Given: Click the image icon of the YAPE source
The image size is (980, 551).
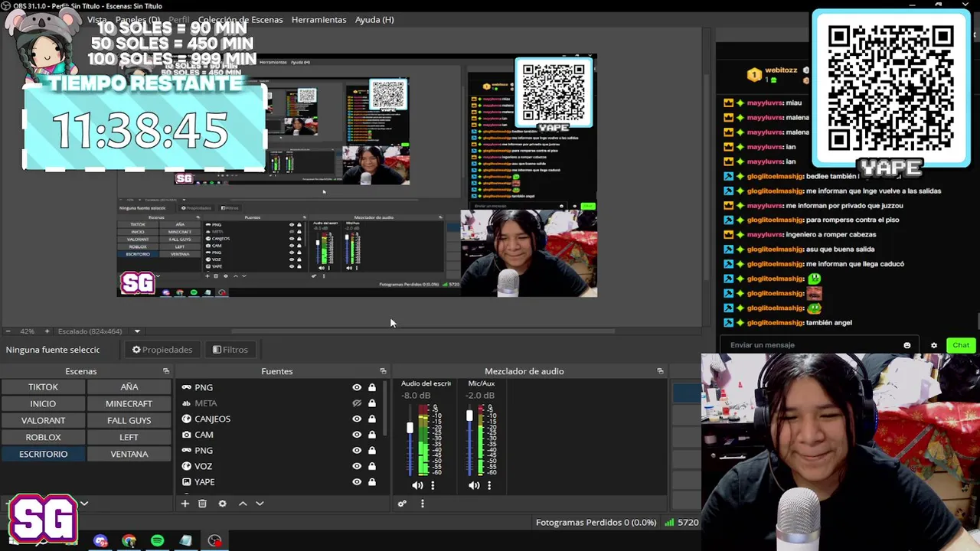Looking at the screenshot, I should (x=186, y=482).
